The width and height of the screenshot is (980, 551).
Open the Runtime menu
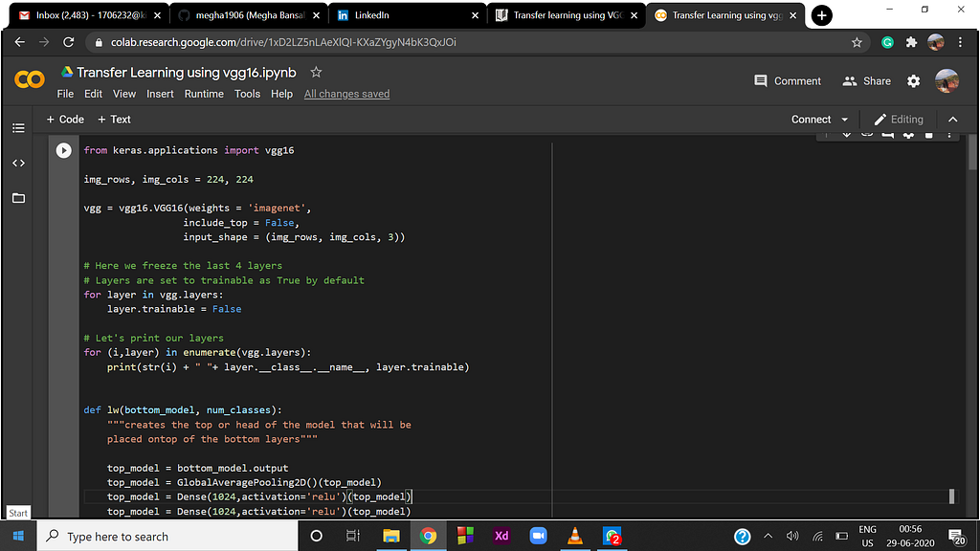(x=204, y=94)
